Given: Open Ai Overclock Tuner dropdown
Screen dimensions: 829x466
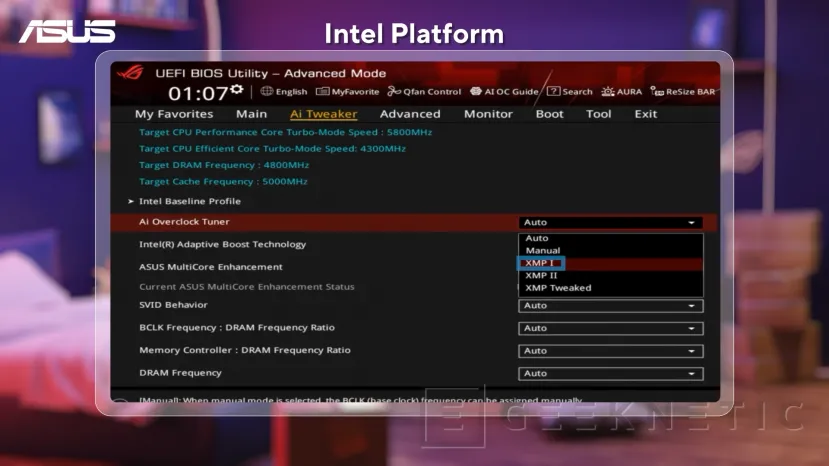Looking at the screenshot, I should [611, 223].
